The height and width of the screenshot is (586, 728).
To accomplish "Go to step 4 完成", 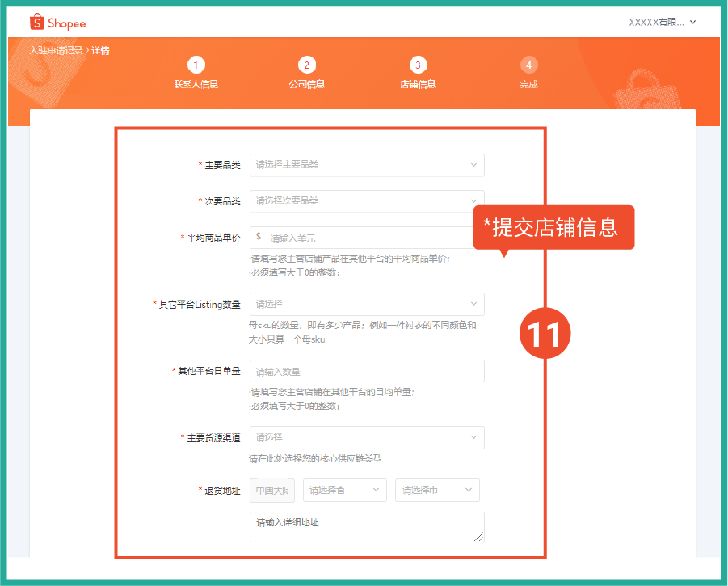I will pyautogui.click(x=528, y=73).
